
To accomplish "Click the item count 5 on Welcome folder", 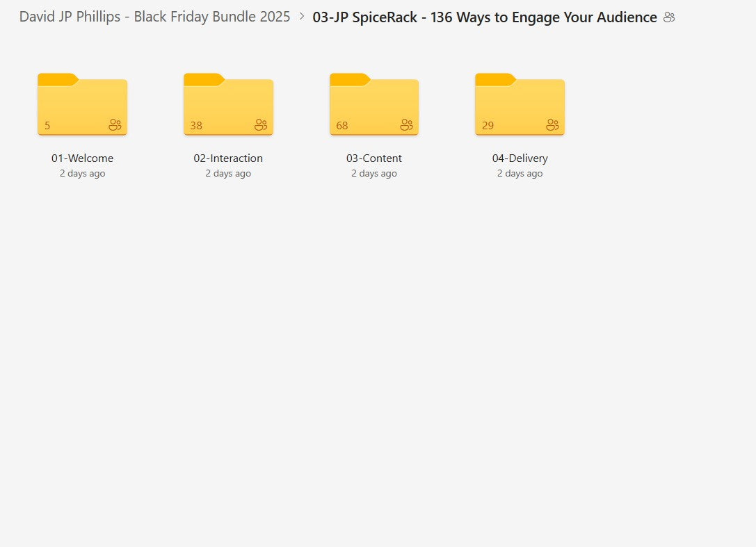I will 47,126.
